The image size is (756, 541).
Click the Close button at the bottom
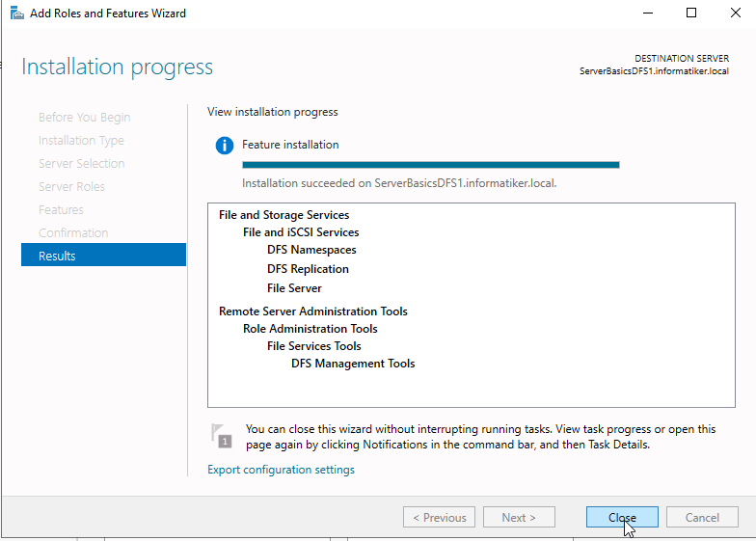tap(622, 517)
